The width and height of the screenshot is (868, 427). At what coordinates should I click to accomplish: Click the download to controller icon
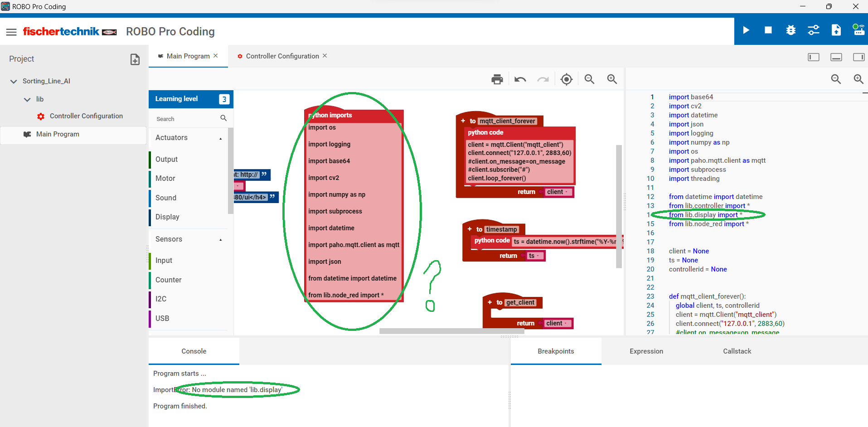836,30
